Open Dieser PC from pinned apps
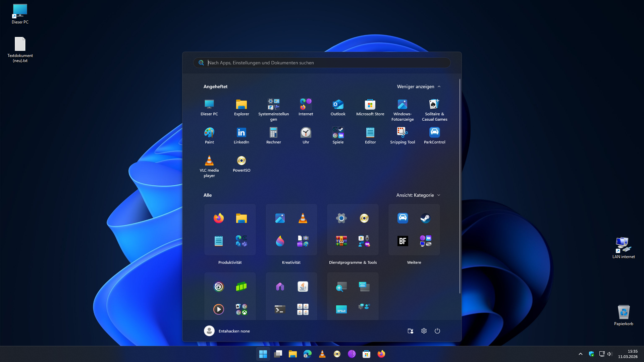 209,108
